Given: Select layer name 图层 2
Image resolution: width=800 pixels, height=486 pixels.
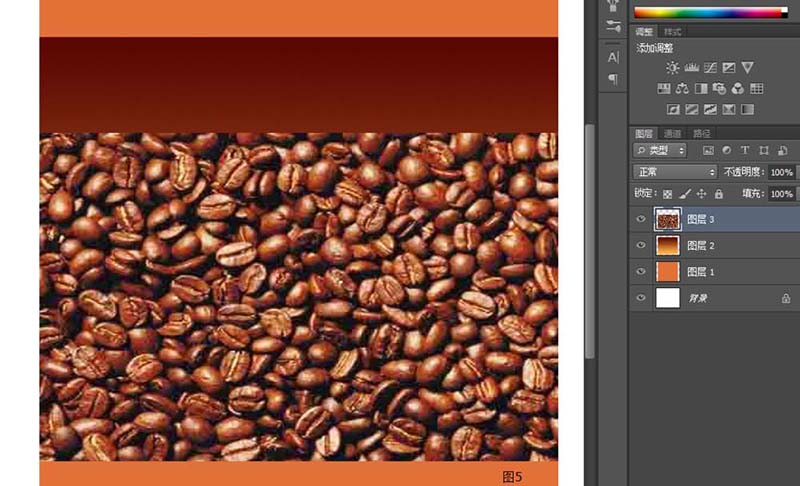Looking at the screenshot, I should tap(701, 246).
